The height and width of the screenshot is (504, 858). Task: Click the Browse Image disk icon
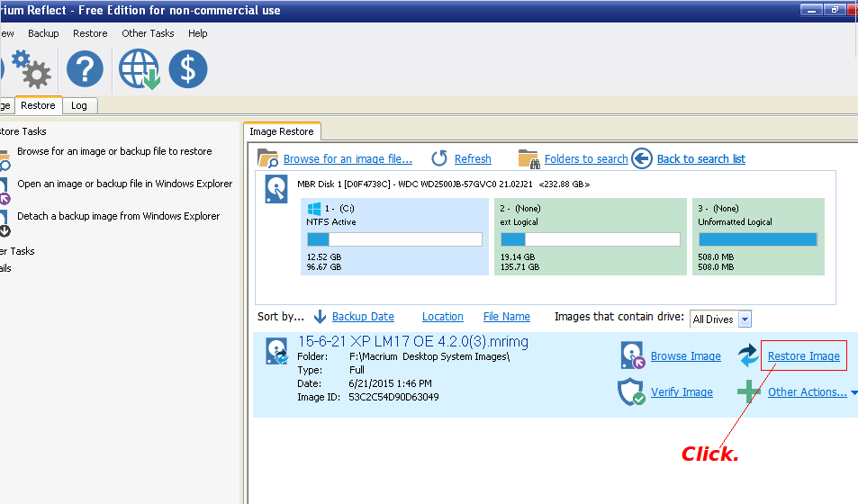633,356
